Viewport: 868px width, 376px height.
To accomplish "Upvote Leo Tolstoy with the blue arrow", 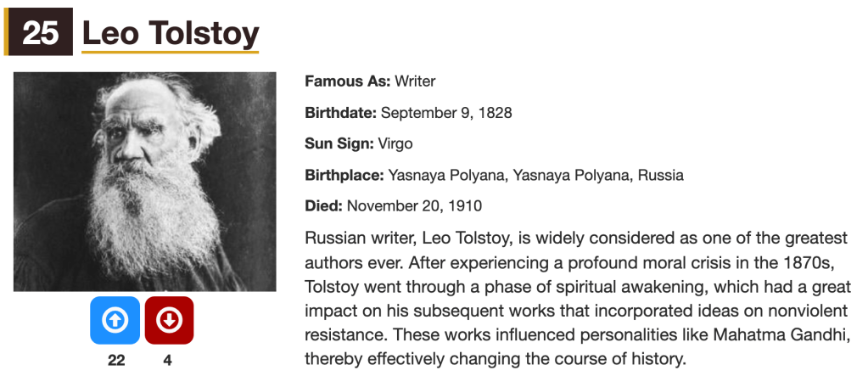I will (115, 320).
